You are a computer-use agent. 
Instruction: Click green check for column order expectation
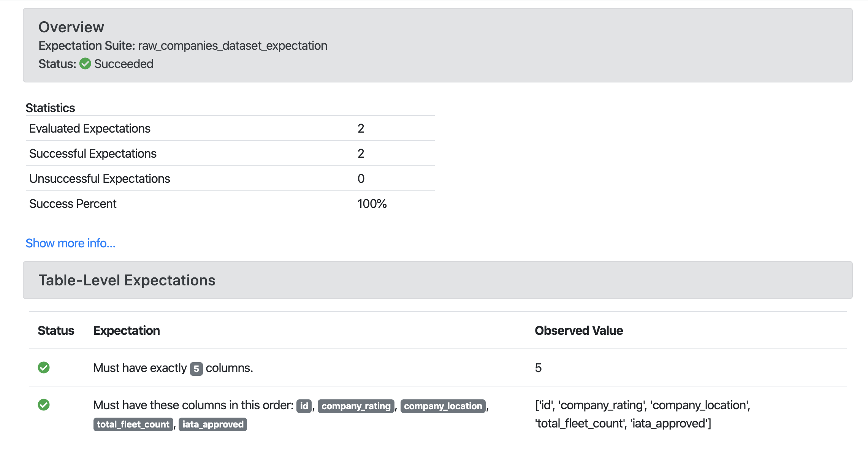[44, 405]
